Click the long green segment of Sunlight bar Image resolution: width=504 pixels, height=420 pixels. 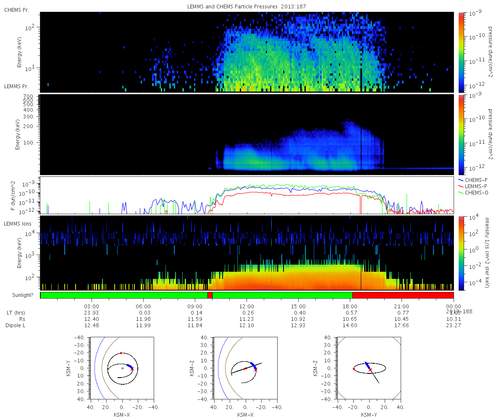(124, 295)
